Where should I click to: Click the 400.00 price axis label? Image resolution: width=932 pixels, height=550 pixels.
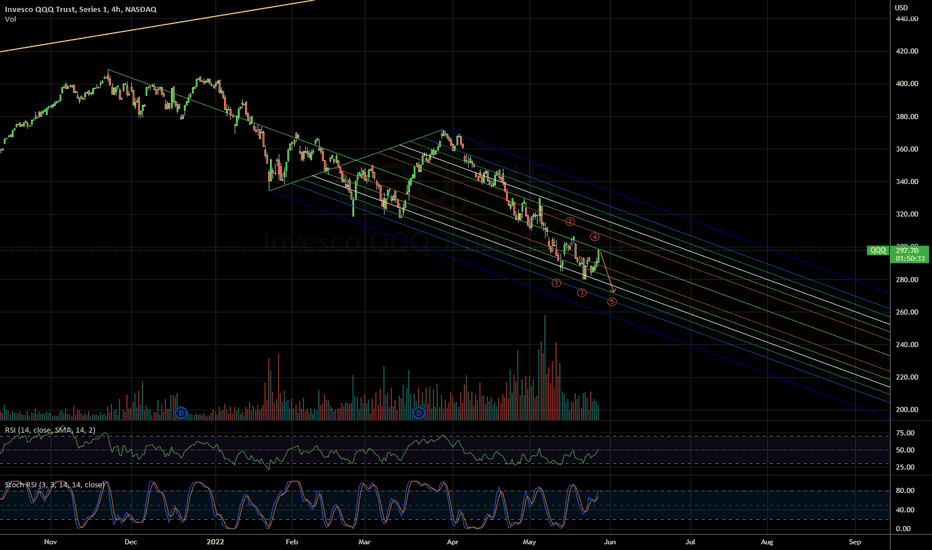coord(907,84)
